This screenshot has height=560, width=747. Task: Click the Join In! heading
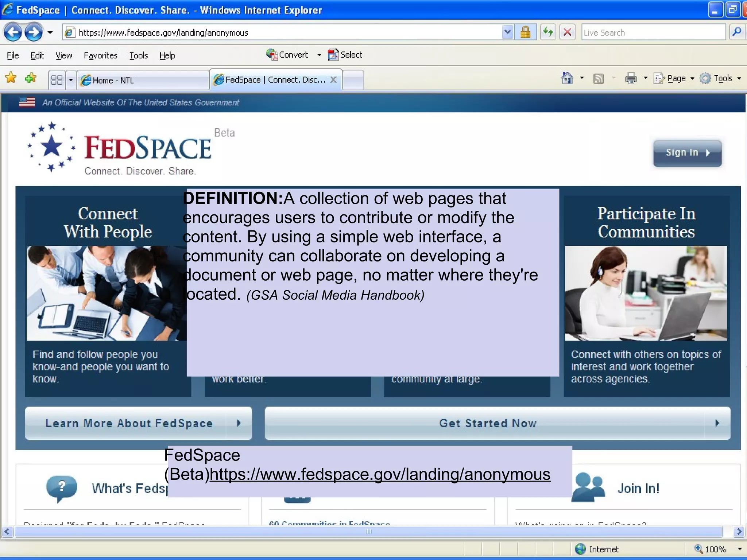638,489
